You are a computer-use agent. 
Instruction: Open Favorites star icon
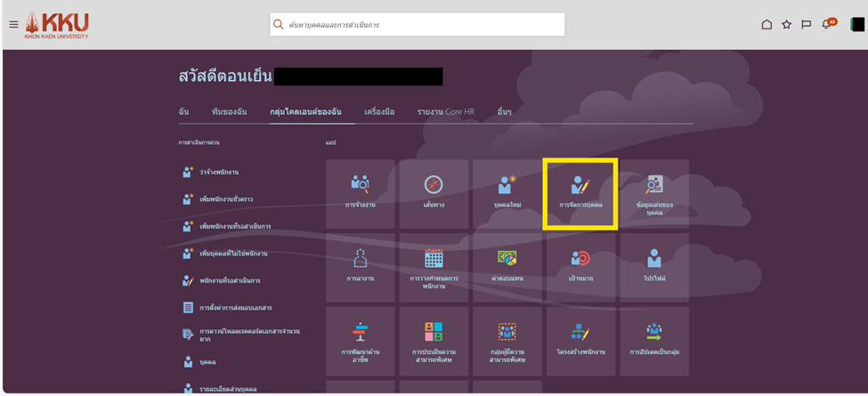point(786,24)
